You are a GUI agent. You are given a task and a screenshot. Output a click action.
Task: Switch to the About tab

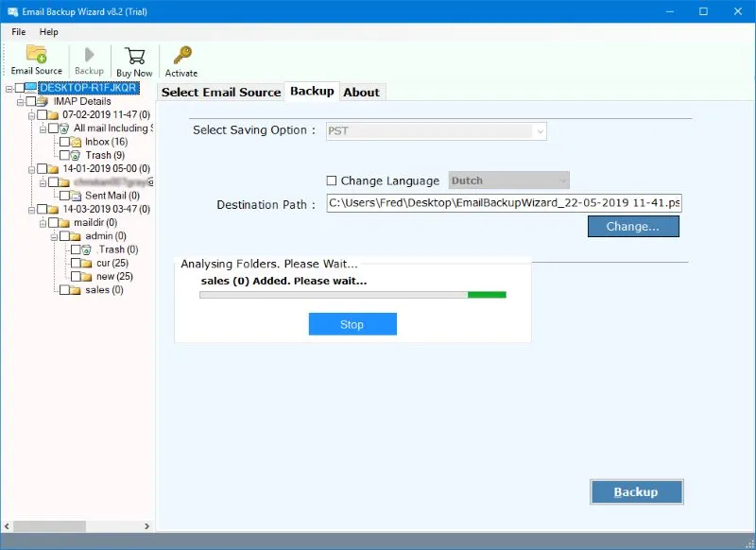[x=362, y=92]
